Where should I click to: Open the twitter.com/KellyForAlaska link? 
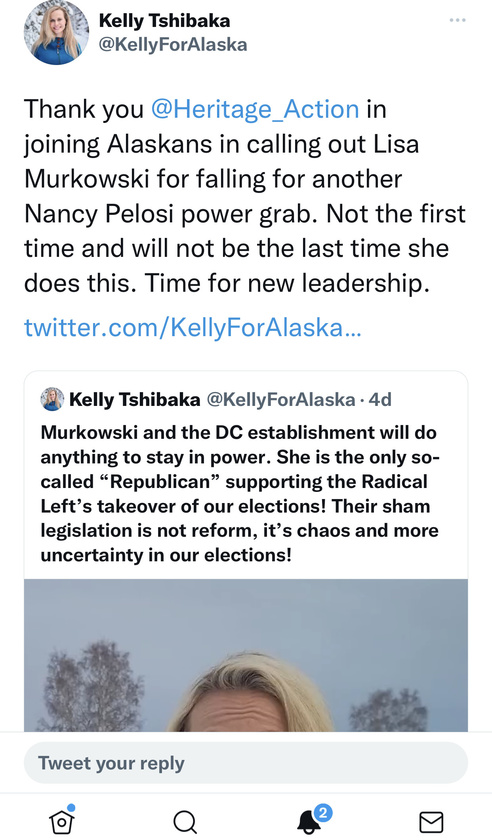(193, 327)
